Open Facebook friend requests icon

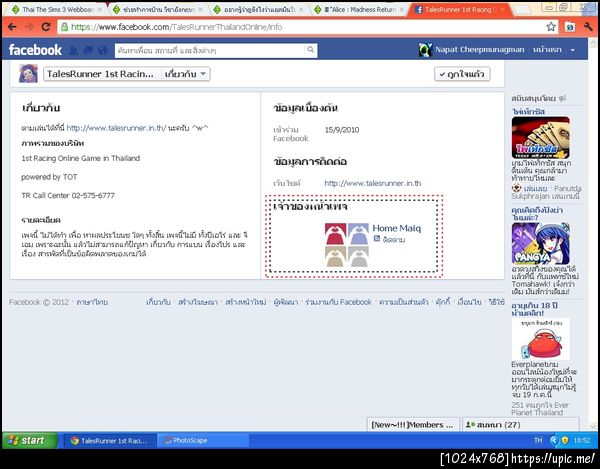[73, 50]
